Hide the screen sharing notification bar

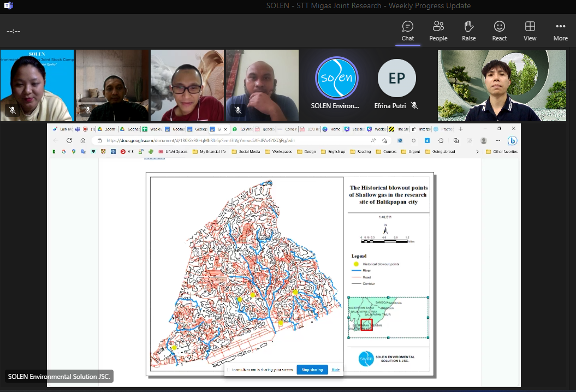[335, 370]
